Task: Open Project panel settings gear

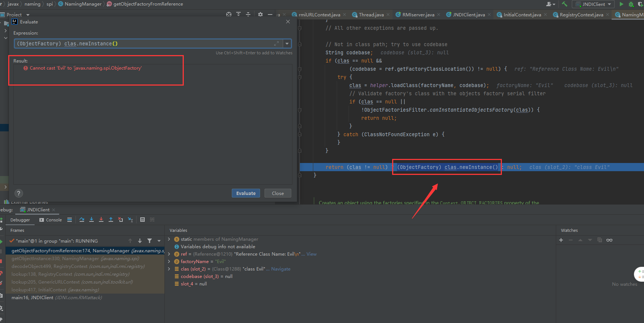Action: [x=260, y=15]
